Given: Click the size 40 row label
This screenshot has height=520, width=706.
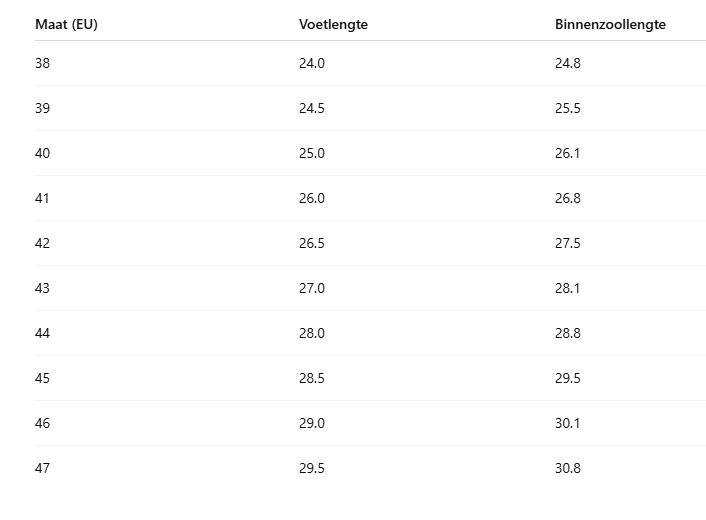Looking at the screenshot, I should [43, 153].
